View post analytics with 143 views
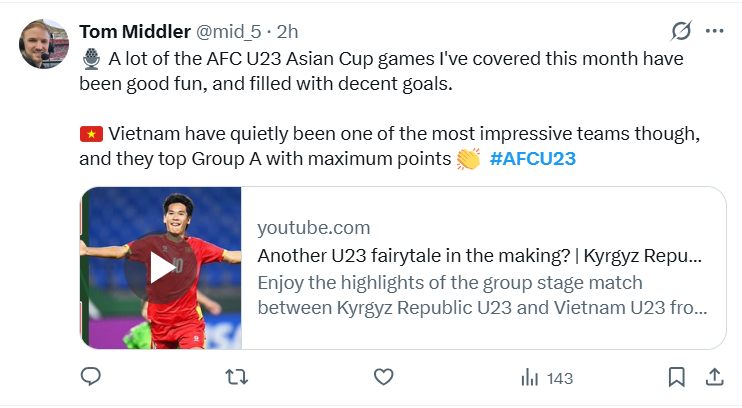Viewport: 742px width, 408px height. (547, 378)
